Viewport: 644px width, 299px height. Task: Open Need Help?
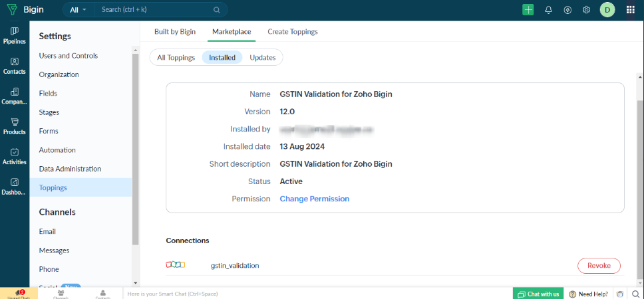[589, 294]
